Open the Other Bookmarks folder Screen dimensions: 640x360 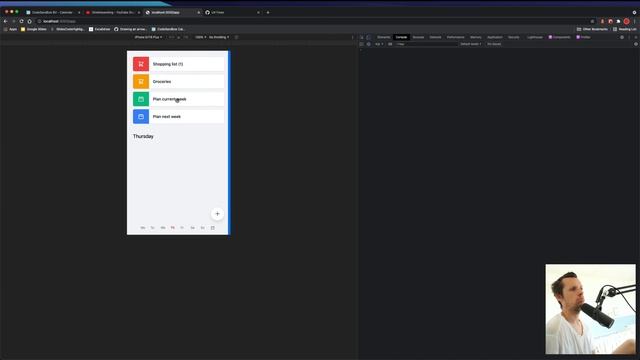pyautogui.click(x=592, y=29)
